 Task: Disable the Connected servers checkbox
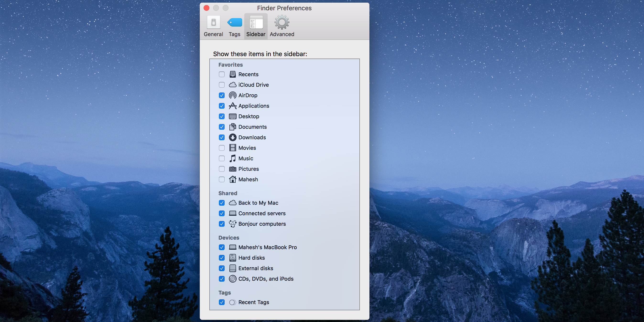point(222,213)
